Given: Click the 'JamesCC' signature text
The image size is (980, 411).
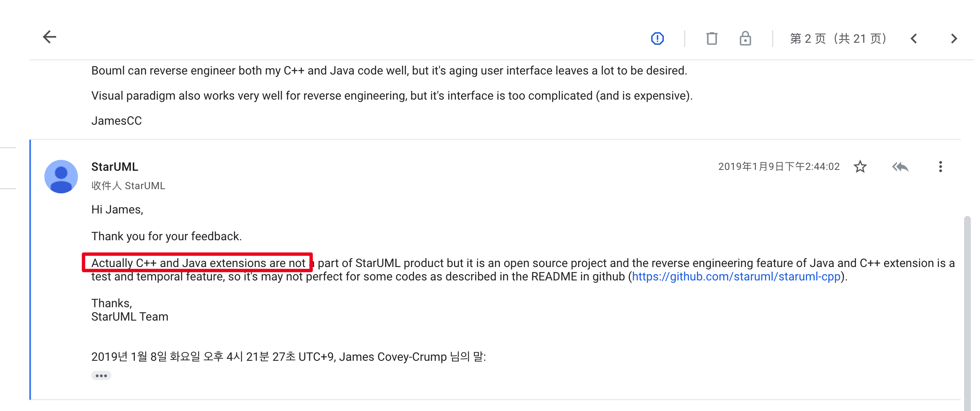Looking at the screenshot, I should tap(116, 121).
